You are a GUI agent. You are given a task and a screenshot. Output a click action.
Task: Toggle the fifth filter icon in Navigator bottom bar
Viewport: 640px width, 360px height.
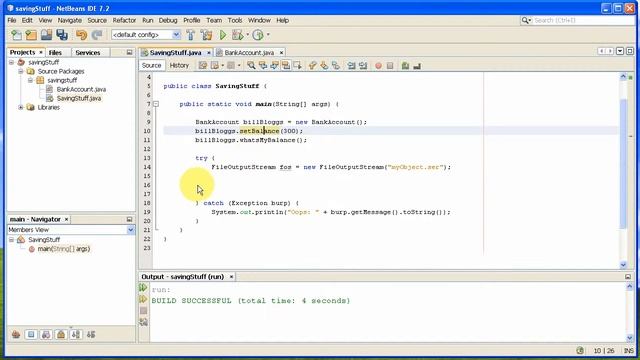pos(76,335)
